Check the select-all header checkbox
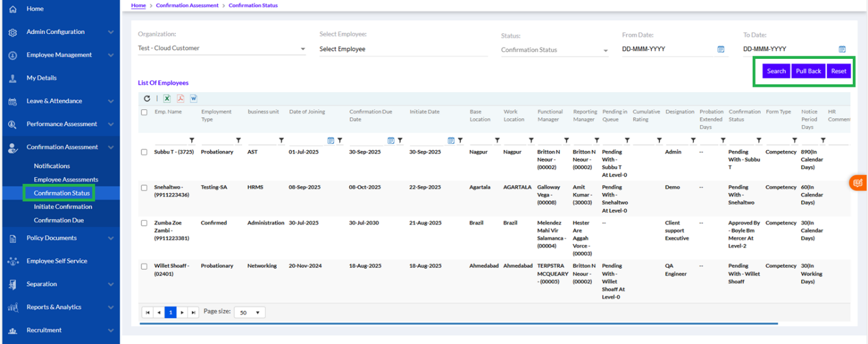Image resolution: width=868 pixels, height=344 pixels. (144, 112)
